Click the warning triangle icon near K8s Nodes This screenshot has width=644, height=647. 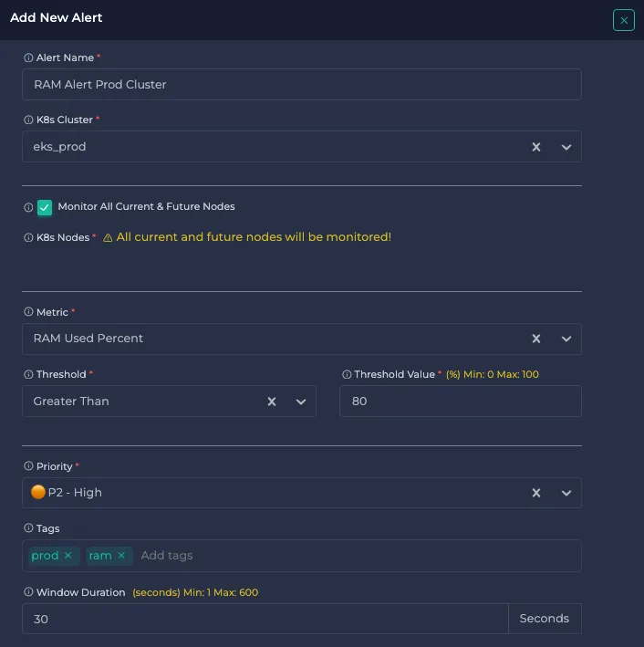[x=108, y=237]
